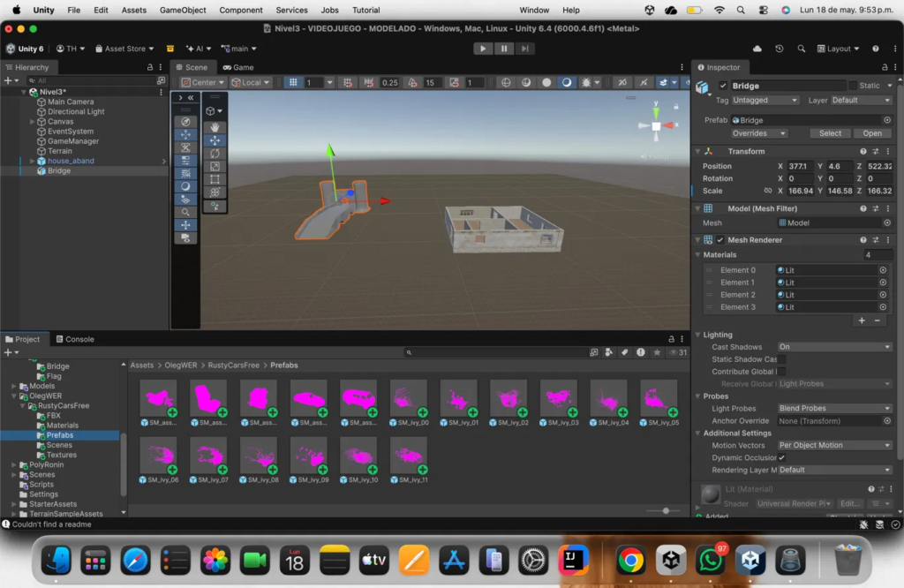
Task: Select the Hand (View) tool in Scene
Action: pos(215,127)
